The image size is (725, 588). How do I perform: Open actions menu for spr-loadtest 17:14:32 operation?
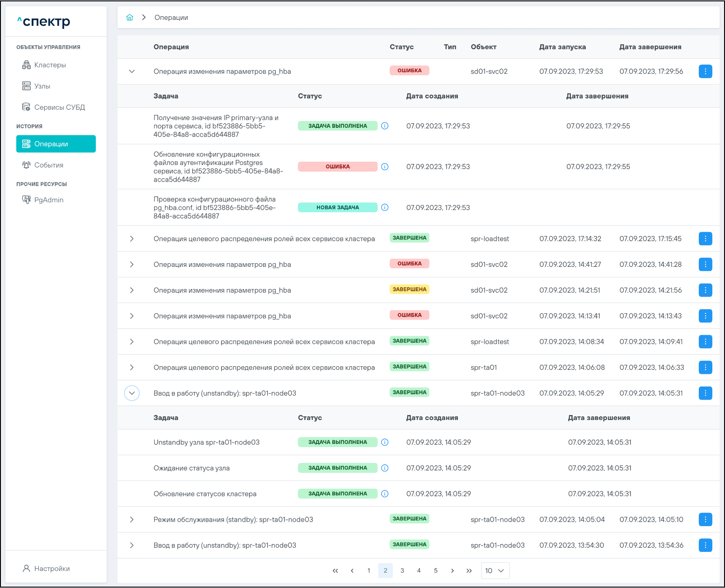point(705,238)
